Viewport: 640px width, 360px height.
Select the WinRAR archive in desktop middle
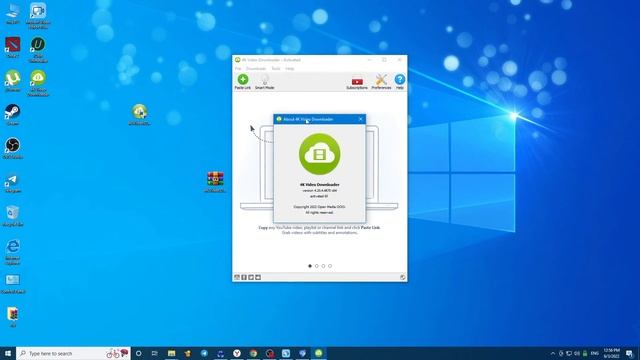[215, 182]
